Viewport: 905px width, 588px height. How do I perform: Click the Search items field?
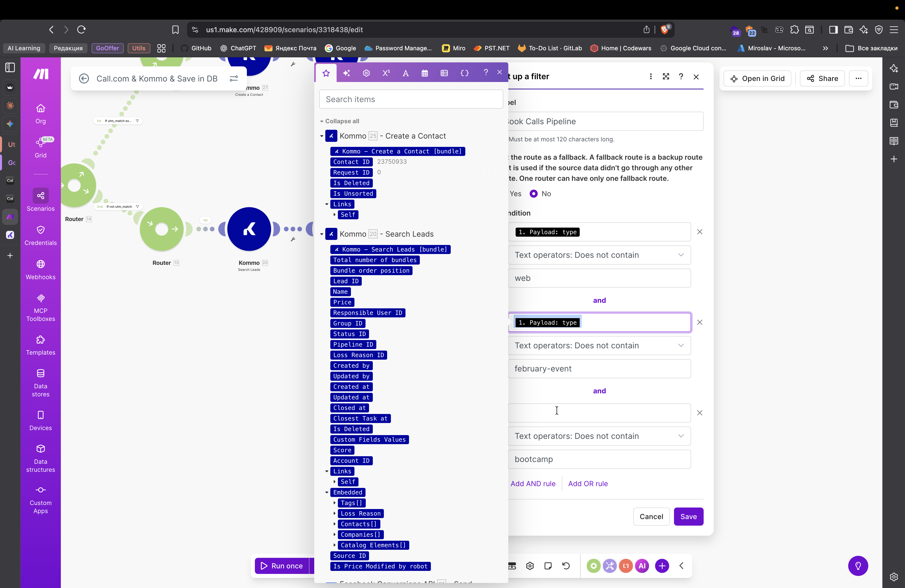pyautogui.click(x=411, y=99)
